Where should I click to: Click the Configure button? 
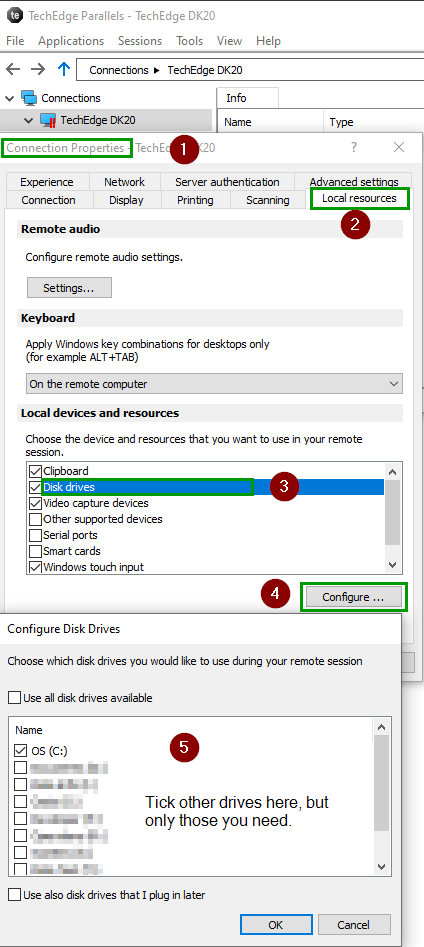(353, 597)
